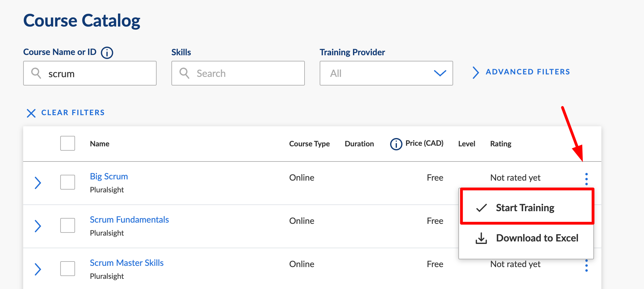644x289 pixels.
Task: Open the Scrum Fundamentals course link
Action: pos(129,220)
